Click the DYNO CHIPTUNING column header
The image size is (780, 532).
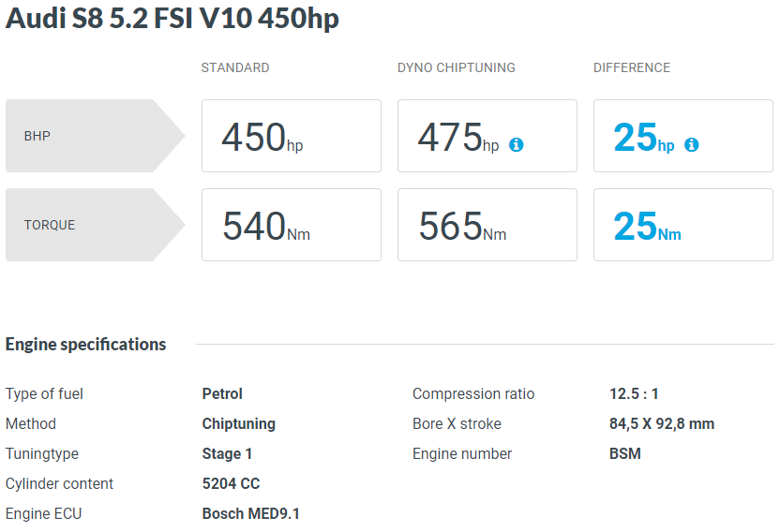pyautogui.click(x=457, y=67)
